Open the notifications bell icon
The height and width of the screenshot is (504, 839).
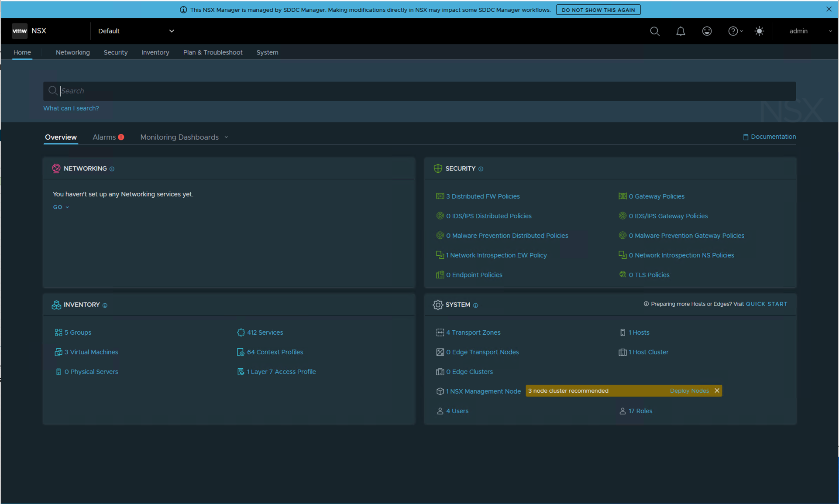[x=681, y=31]
